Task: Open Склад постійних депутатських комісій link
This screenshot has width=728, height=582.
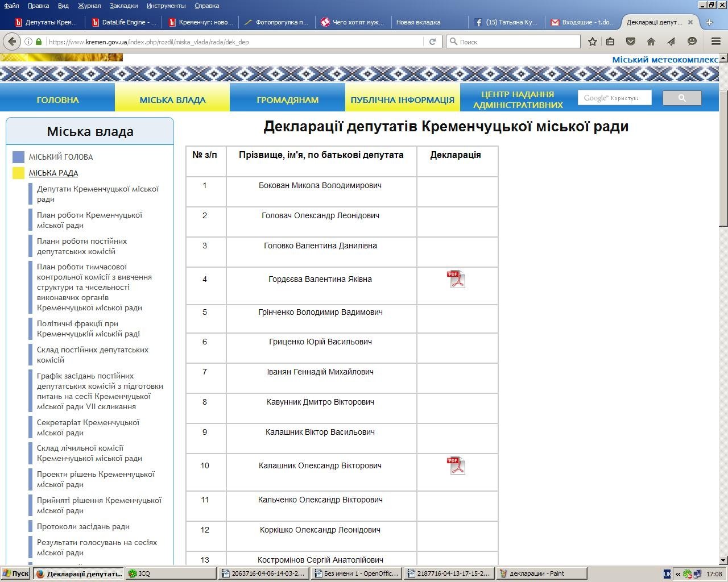Action: click(x=93, y=355)
